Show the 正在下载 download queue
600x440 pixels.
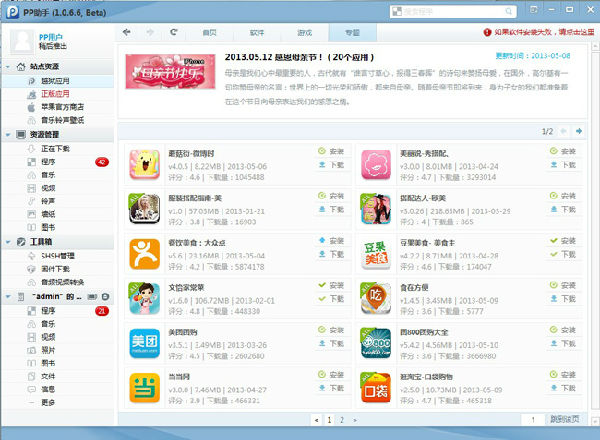[x=55, y=149]
